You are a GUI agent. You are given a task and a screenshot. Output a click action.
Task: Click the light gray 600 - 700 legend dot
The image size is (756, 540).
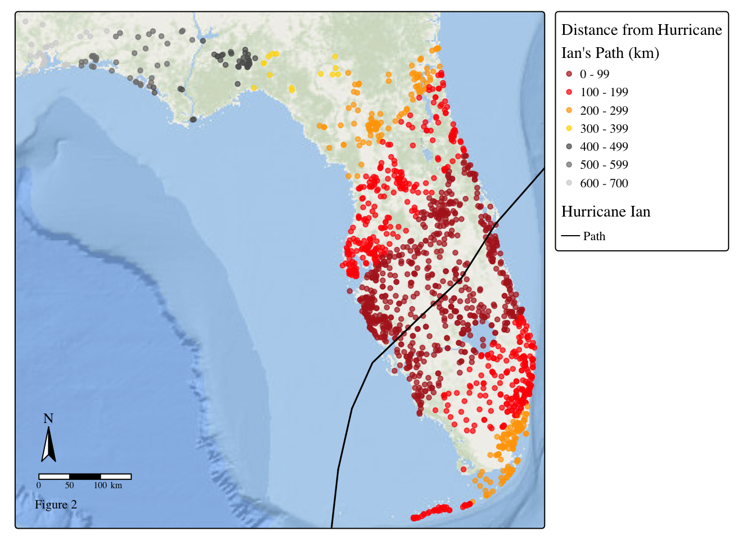(x=569, y=183)
